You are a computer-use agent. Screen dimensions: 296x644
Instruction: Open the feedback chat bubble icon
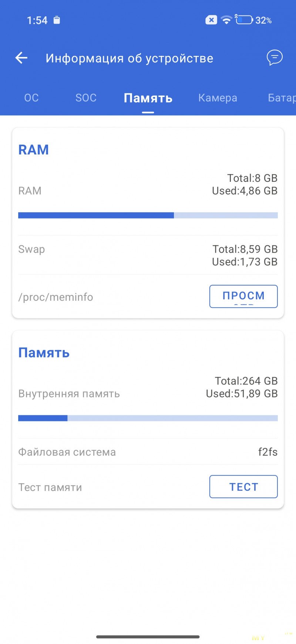tap(275, 58)
